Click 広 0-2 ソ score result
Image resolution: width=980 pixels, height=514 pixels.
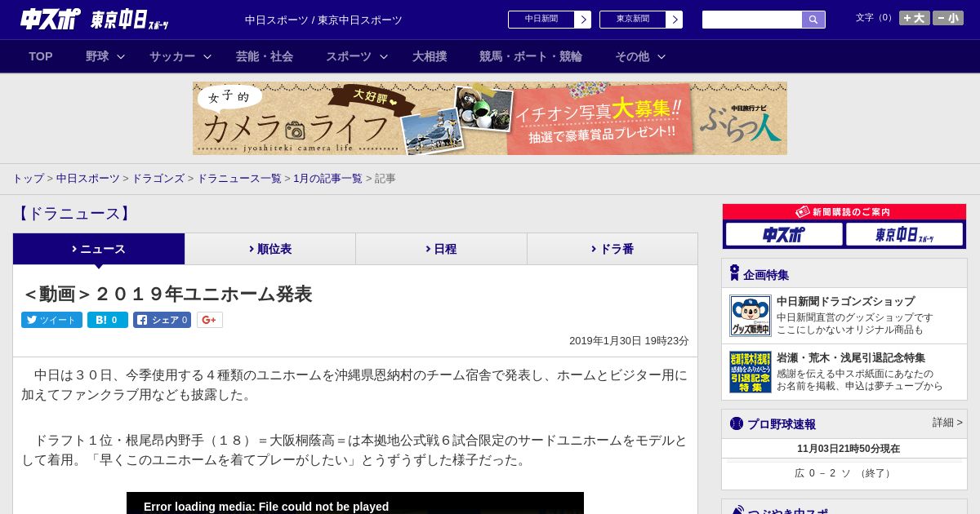tap(844, 473)
